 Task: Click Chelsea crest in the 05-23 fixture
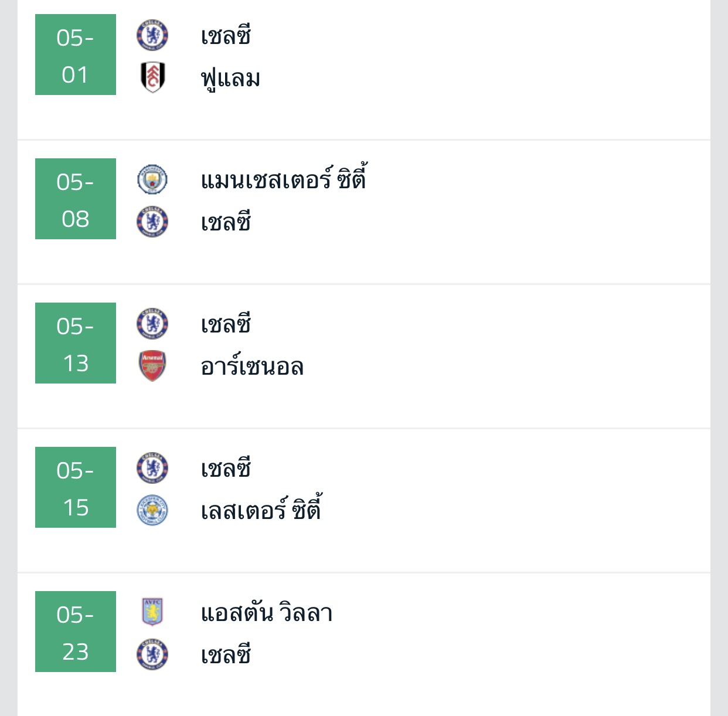[152, 654]
